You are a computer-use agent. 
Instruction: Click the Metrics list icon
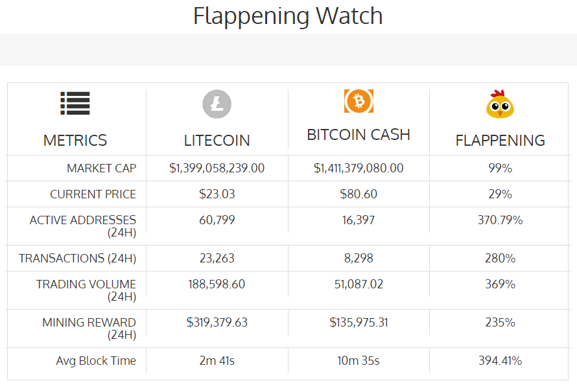point(75,104)
